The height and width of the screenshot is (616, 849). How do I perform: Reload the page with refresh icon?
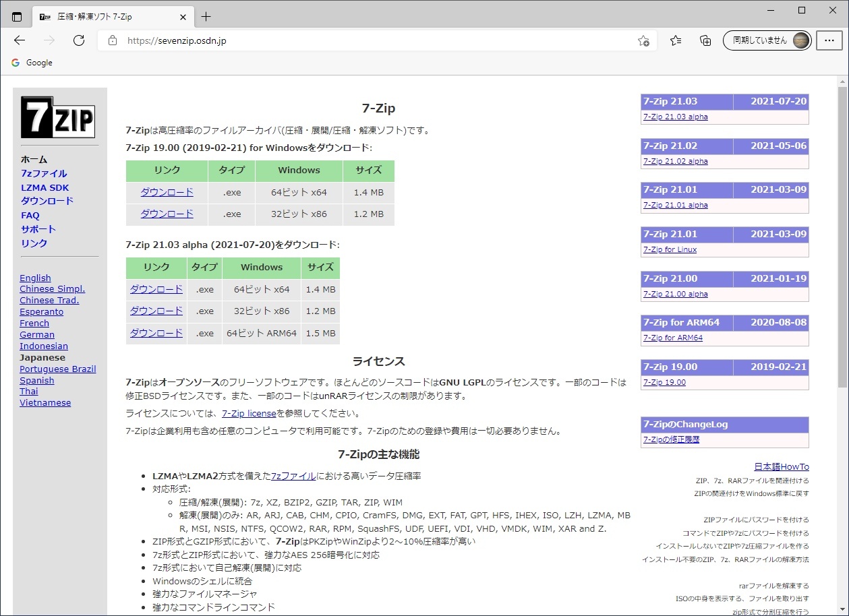pos(79,40)
